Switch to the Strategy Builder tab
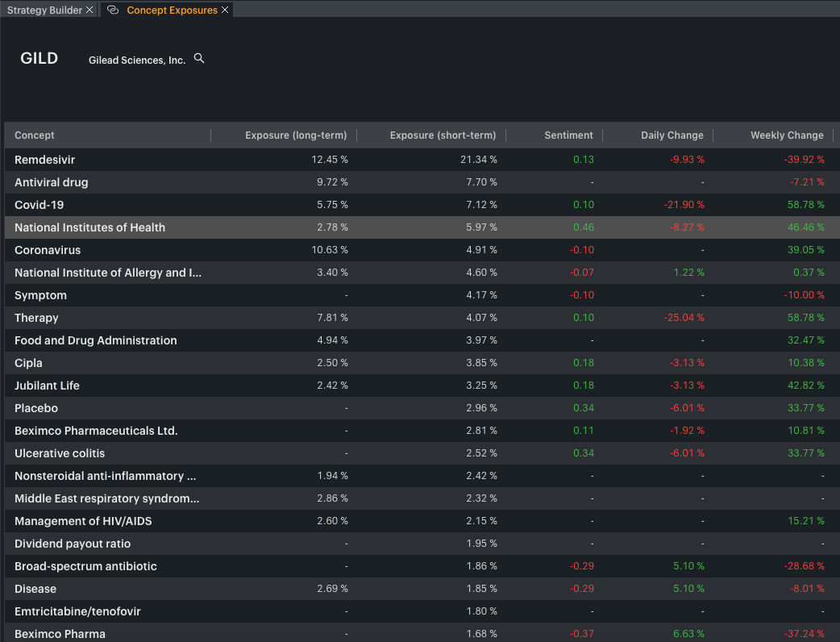840x642 pixels. click(x=44, y=10)
